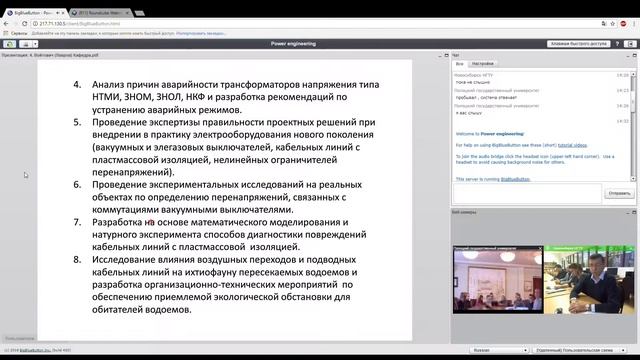Click the red adblock extension icon
The width and height of the screenshot is (640, 360).
click(x=623, y=24)
